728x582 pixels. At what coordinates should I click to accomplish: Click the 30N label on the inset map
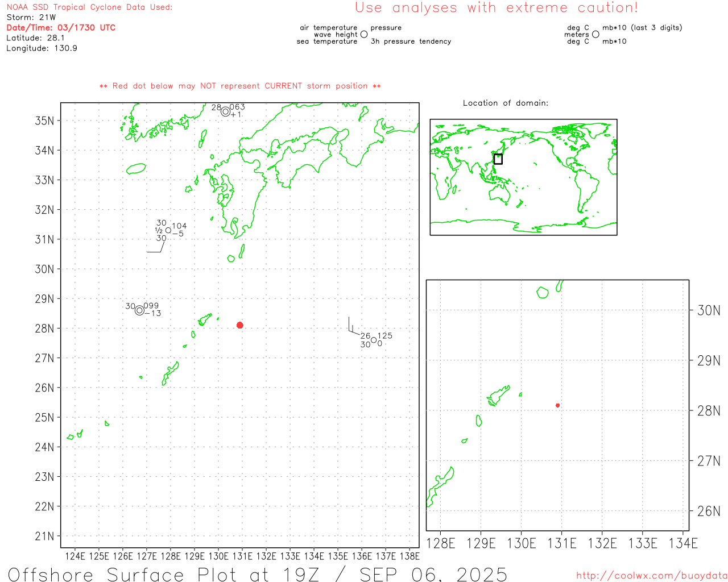709,310
